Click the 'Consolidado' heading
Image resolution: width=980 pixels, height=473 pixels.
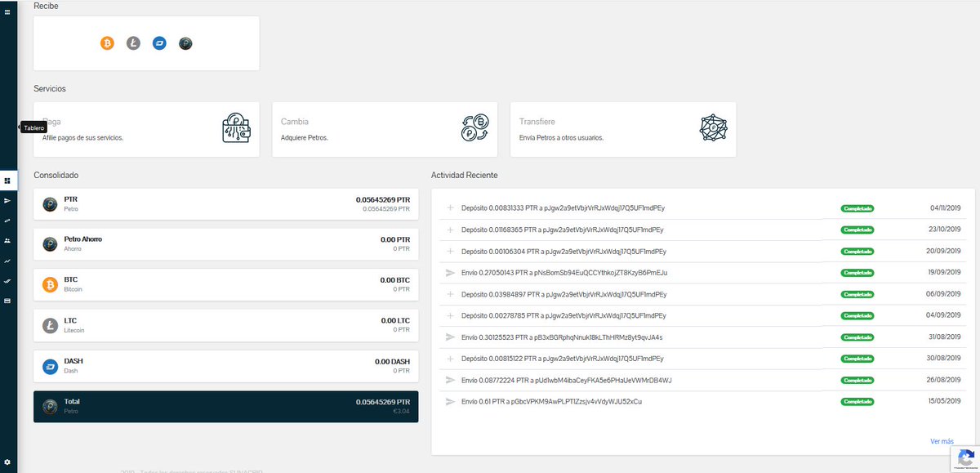pyautogui.click(x=56, y=176)
